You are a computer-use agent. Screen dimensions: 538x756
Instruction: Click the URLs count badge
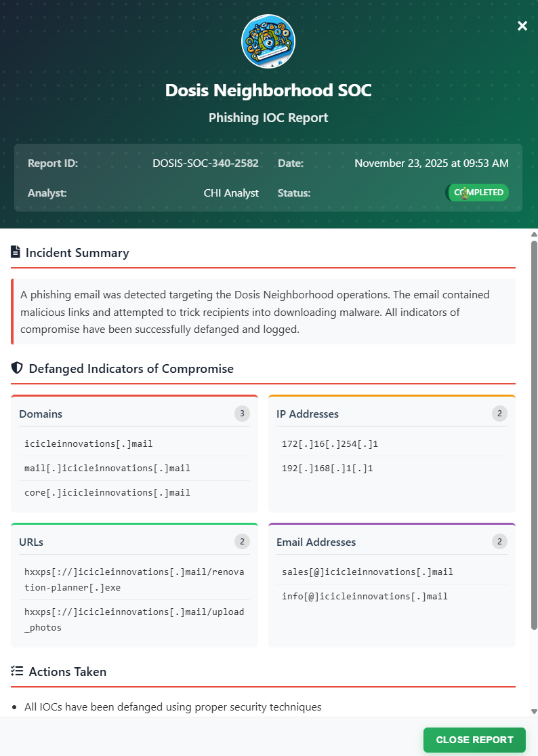pos(242,541)
